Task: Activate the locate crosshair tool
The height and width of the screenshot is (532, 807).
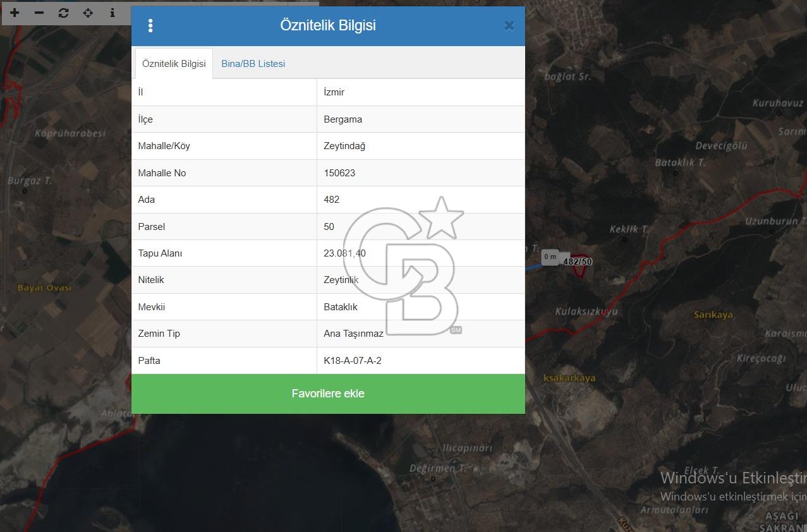Action: pos(88,13)
